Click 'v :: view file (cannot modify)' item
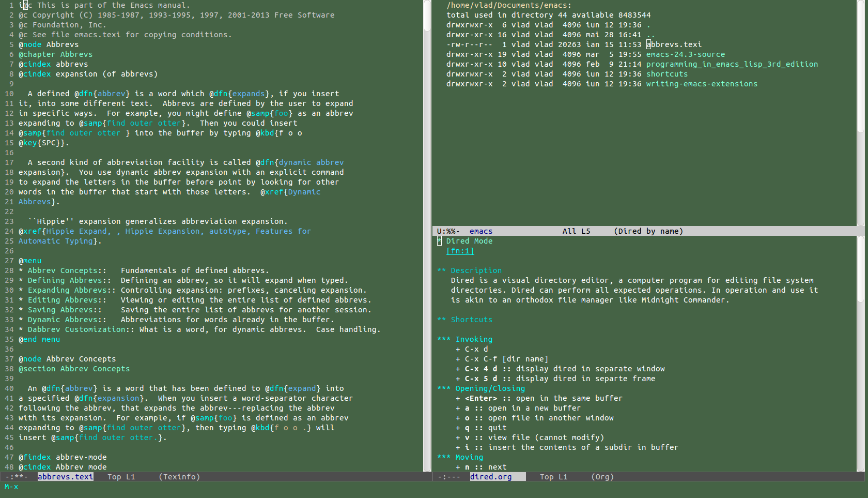The width and height of the screenshot is (868, 498). tap(530, 437)
